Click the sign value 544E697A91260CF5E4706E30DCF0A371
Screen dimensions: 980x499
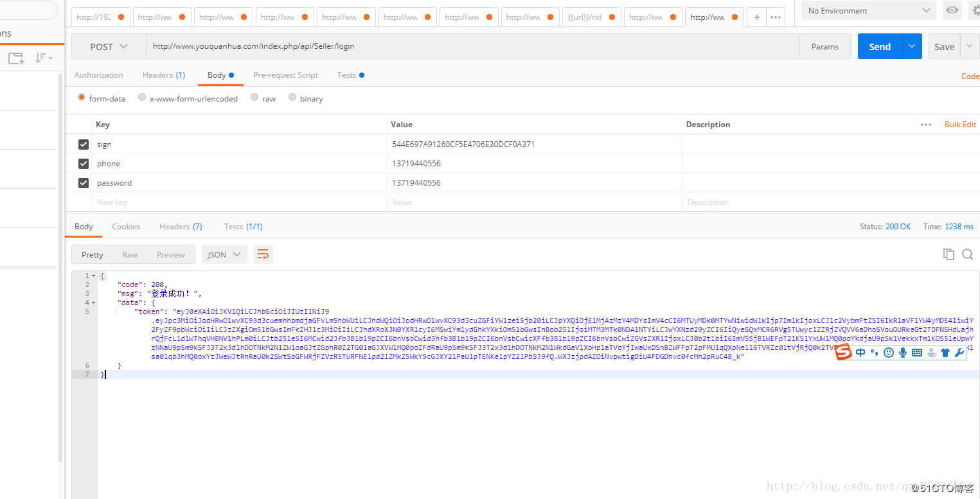point(463,144)
